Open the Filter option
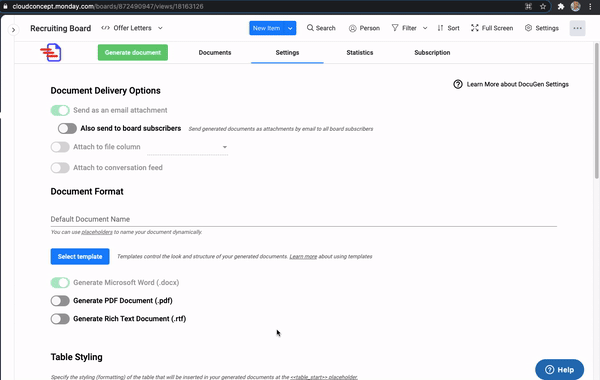Screen dimensions: 600x380 click(404, 28)
